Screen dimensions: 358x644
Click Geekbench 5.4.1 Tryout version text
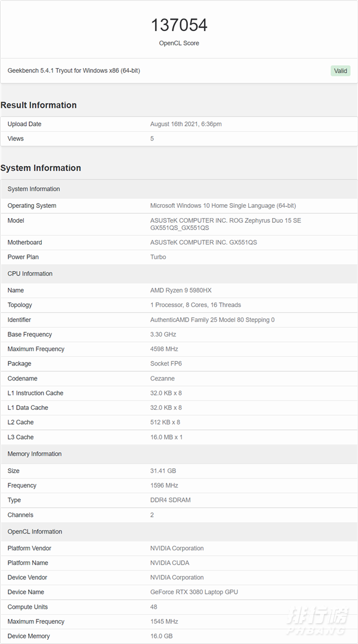coord(74,70)
